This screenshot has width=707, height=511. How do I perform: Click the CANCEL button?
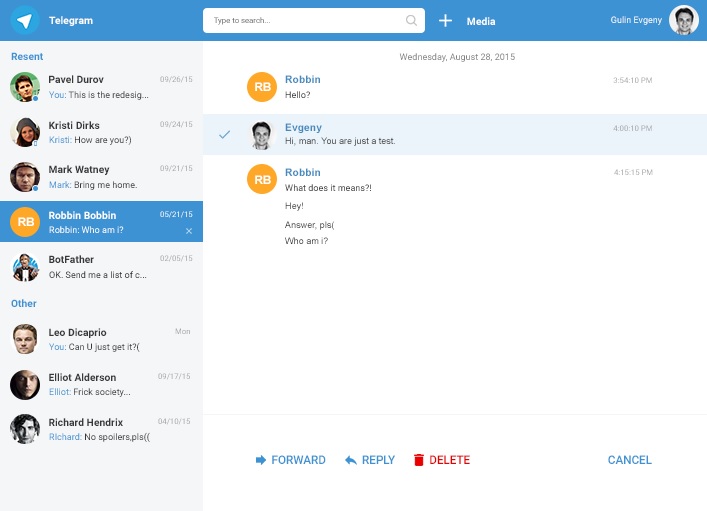point(629,460)
